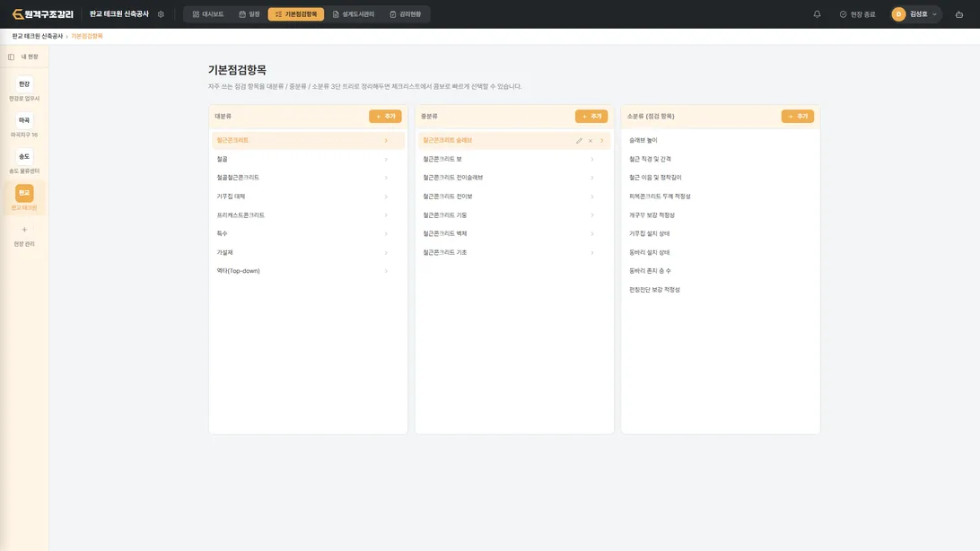Select the 철근콘크리트 대분류 row

tap(308, 141)
